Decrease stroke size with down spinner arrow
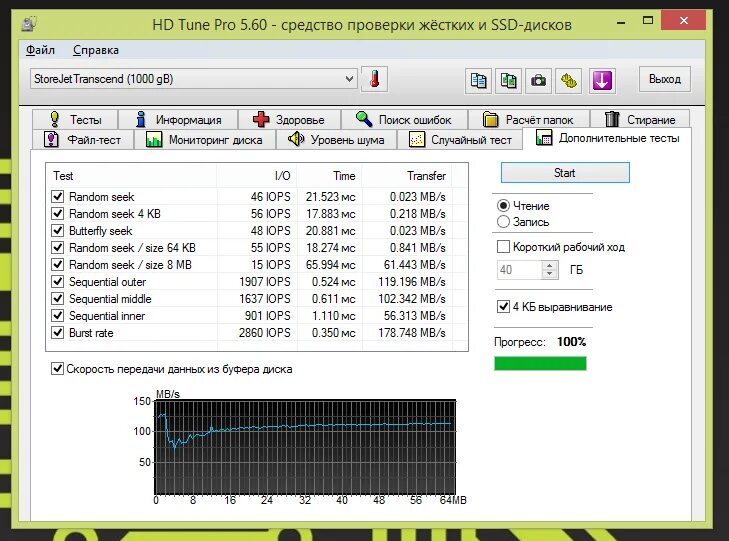 (550, 274)
